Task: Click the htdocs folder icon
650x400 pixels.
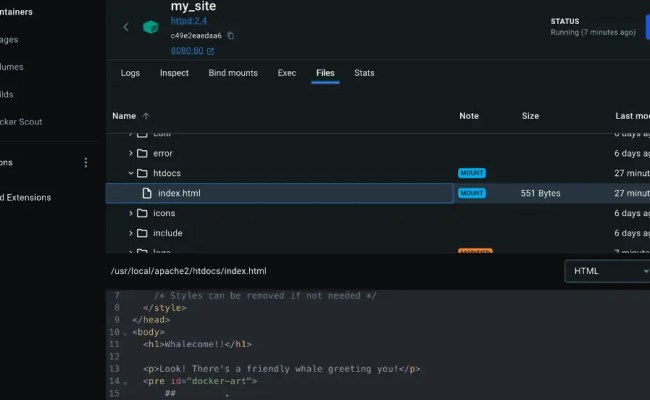Action: pyautogui.click(x=142, y=173)
